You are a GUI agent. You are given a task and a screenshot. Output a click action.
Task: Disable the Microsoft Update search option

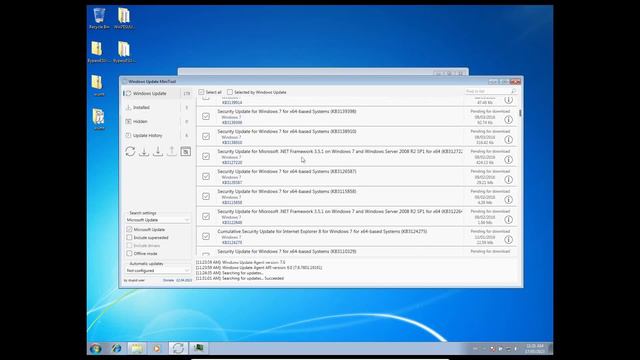coord(129,229)
